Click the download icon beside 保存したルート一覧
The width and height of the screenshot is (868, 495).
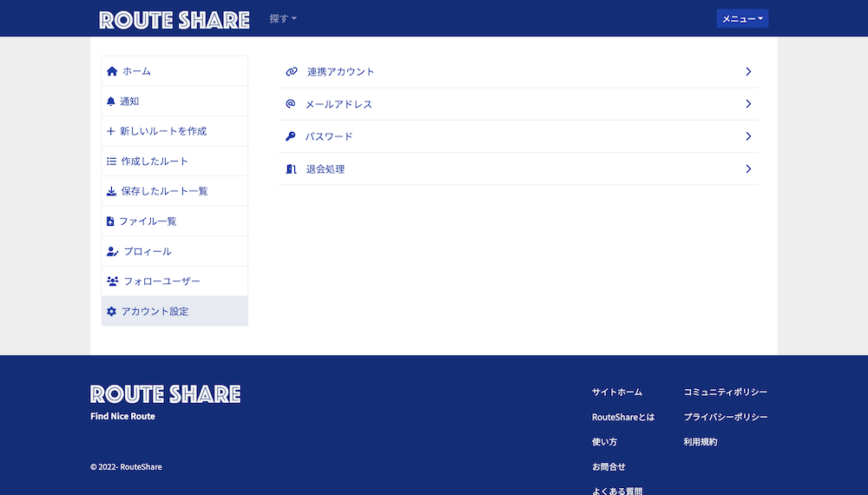(111, 191)
